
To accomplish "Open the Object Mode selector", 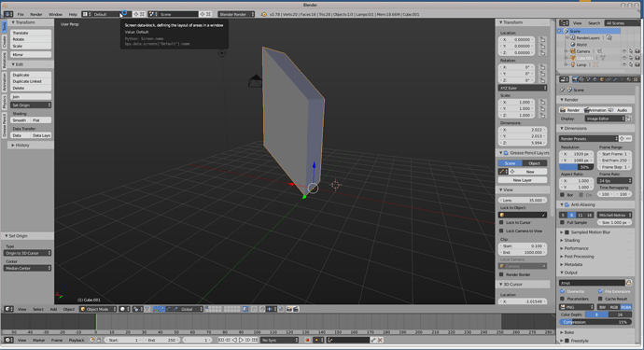I will point(98,309).
